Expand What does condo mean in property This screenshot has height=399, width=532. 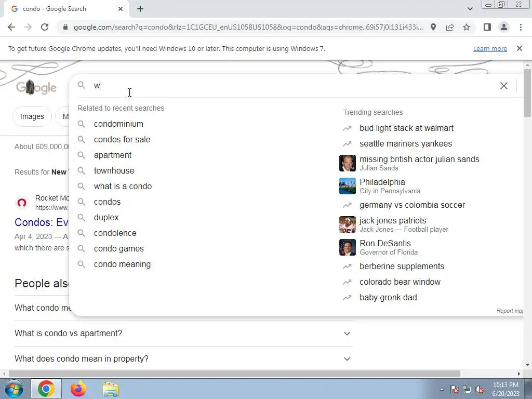click(x=183, y=358)
